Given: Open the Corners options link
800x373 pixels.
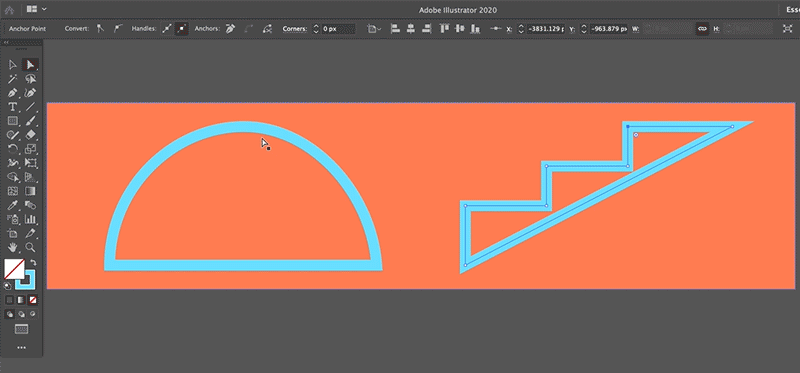Looking at the screenshot, I should click(x=294, y=29).
